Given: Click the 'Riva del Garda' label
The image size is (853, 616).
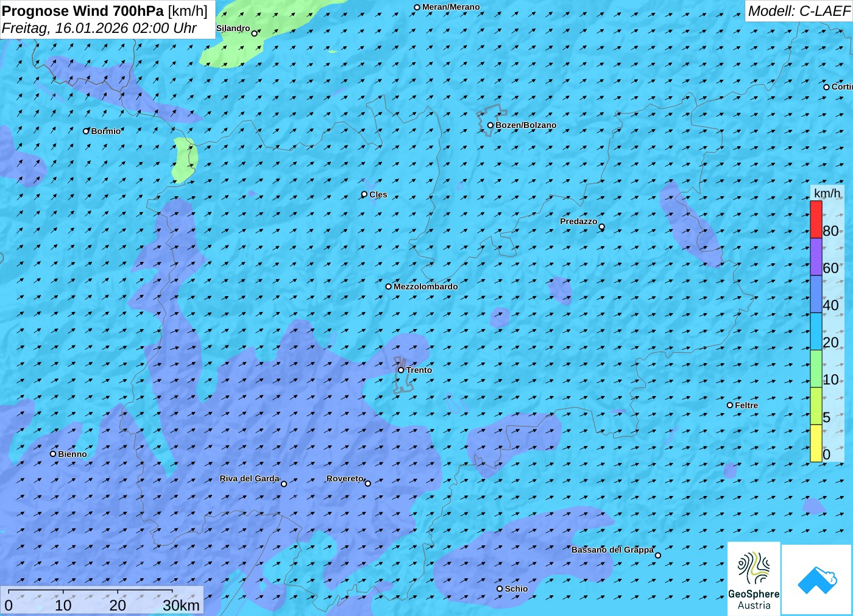Looking at the screenshot, I should (x=249, y=479).
